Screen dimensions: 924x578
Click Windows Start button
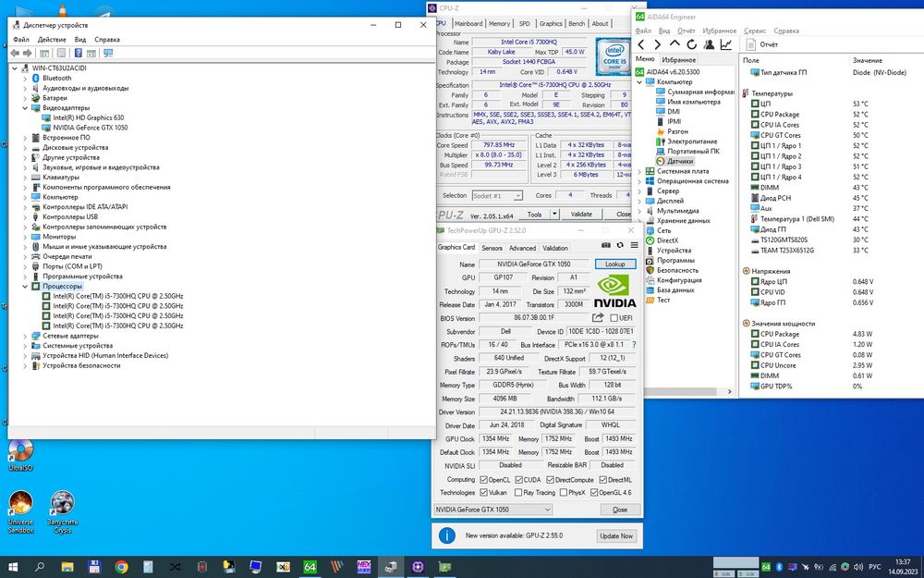pos(12,568)
